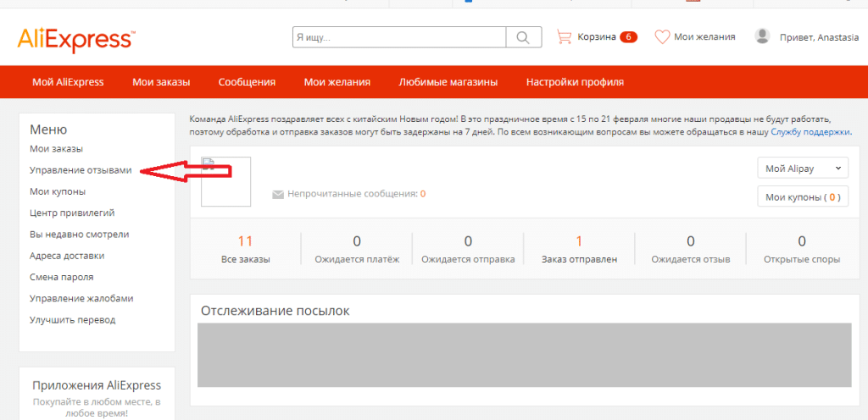Expand the Мой Alipay dropdown
The image size is (868, 420).
click(803, 169)
